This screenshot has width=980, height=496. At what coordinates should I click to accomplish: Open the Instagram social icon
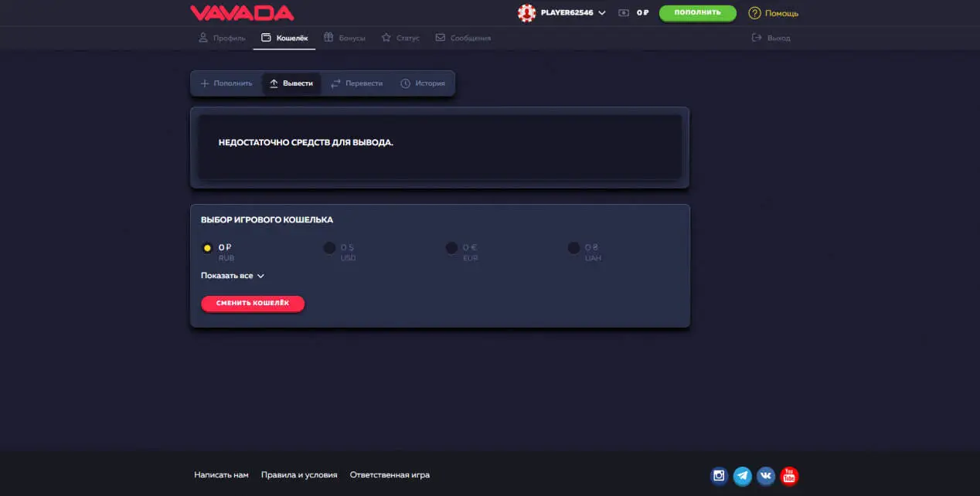tap(719, 476)
